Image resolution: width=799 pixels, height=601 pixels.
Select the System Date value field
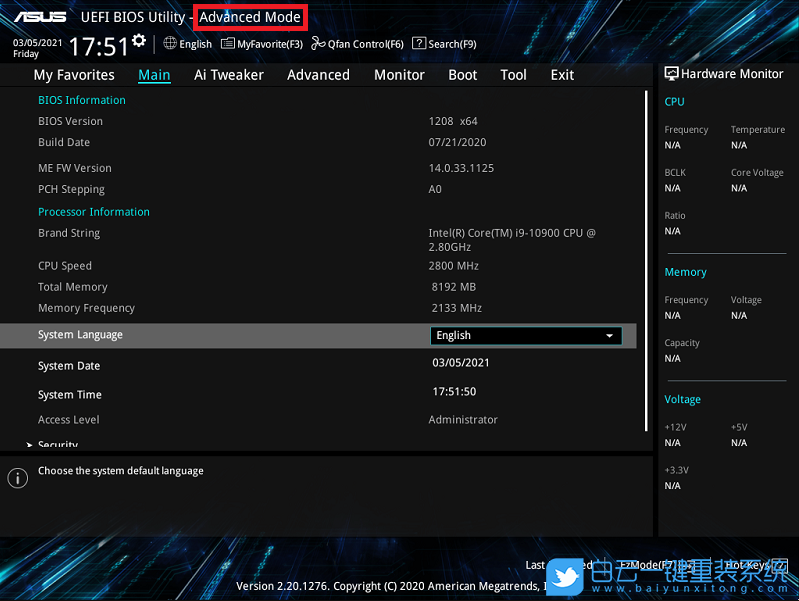(x=460, y=363)
